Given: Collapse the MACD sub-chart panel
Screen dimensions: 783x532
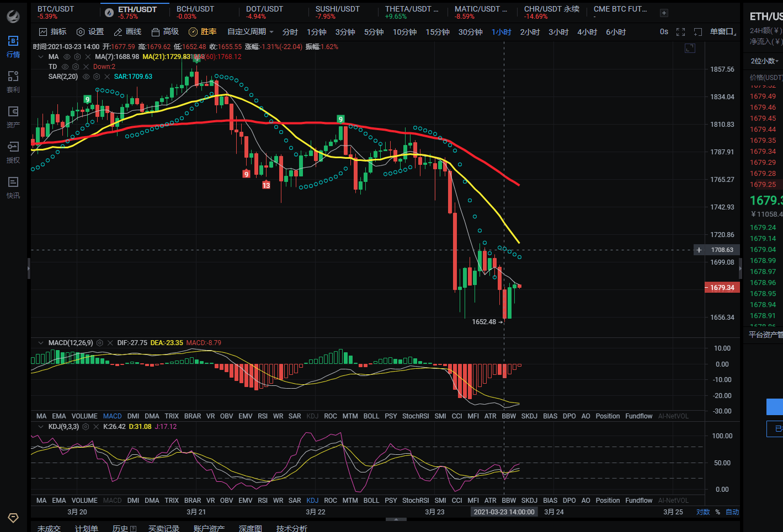Looking at the screenshot, I should click(41, 343).
